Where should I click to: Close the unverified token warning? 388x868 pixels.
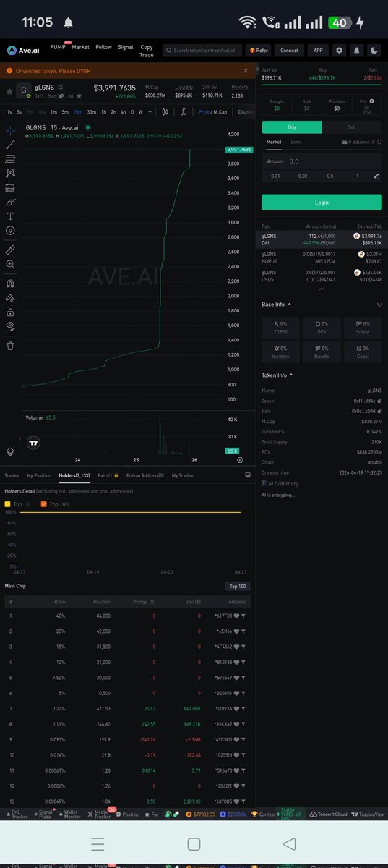click(246, 71)
